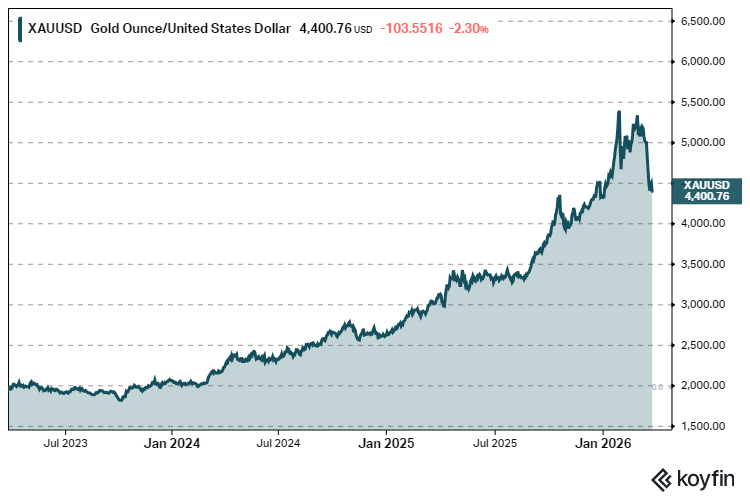The image size is (750, 500).
Task: Click the XAUUSD 4,400.76 price tag on axis
Action: pos(707,191)
